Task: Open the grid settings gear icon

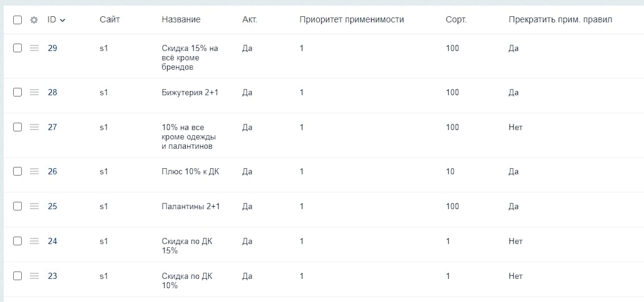Action: point(34,20)
